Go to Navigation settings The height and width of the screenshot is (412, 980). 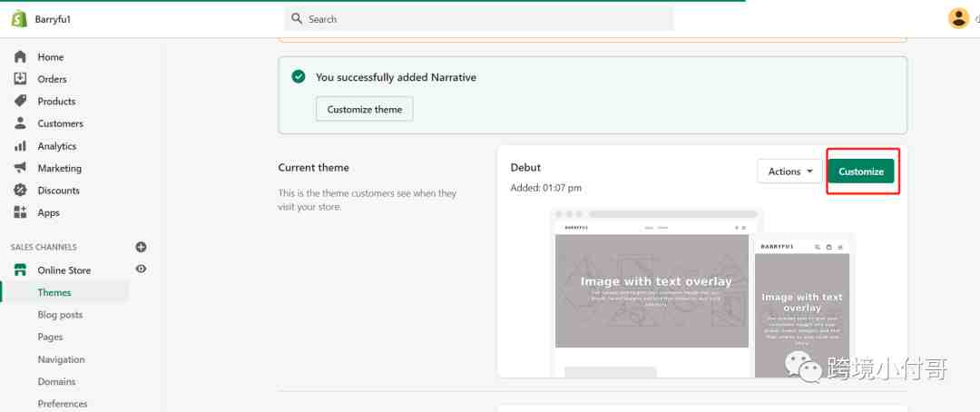61,359
